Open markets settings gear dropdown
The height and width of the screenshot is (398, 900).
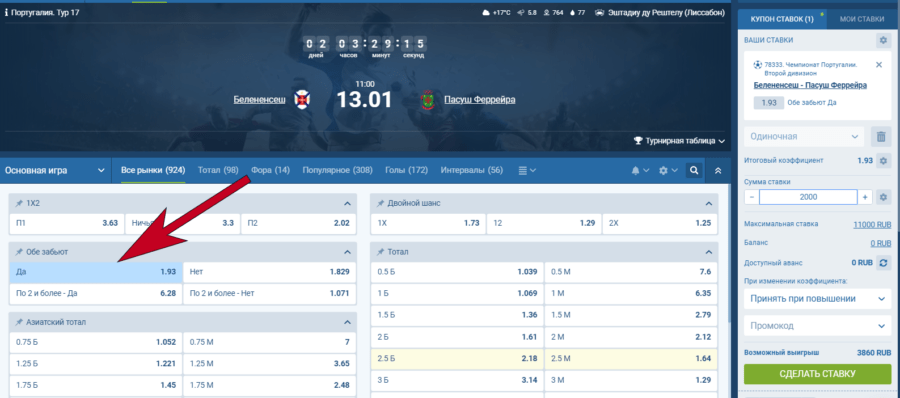click(x=669, y=171)
